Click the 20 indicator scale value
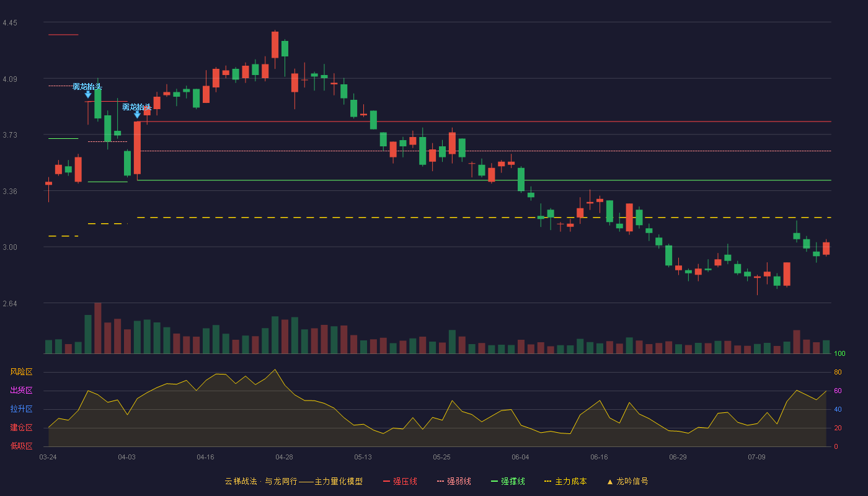 coord(838,428)
